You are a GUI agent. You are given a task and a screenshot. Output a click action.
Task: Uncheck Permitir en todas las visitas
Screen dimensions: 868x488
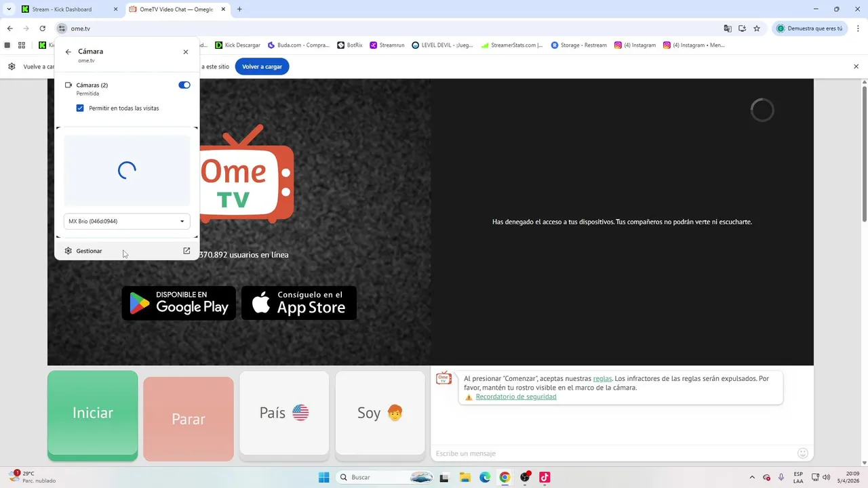coord(80,108)
